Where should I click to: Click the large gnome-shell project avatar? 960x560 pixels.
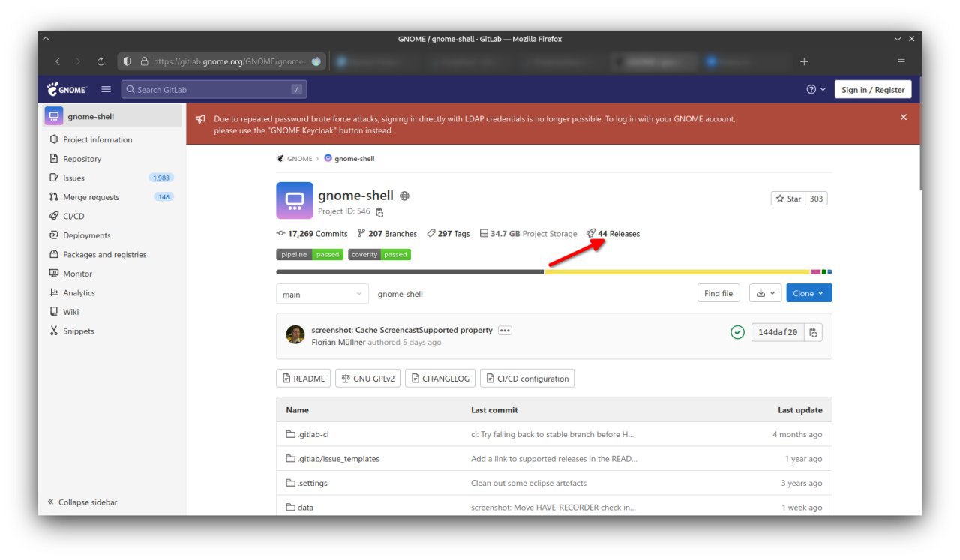[294, 200]
